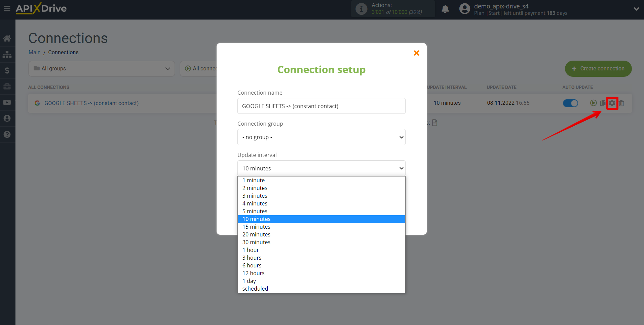Select 30 minutes interval
The width and height of the screenshot is (644, 325).
[321, 242]
